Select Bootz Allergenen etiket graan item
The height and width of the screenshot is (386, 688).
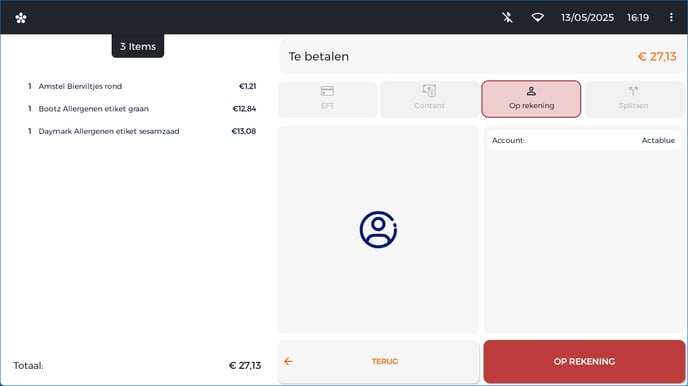point(142,109)
